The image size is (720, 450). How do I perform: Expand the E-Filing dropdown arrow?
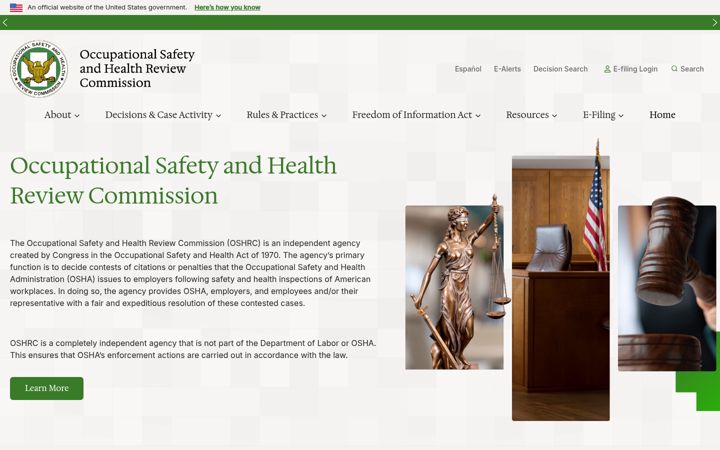click(621, 116)
